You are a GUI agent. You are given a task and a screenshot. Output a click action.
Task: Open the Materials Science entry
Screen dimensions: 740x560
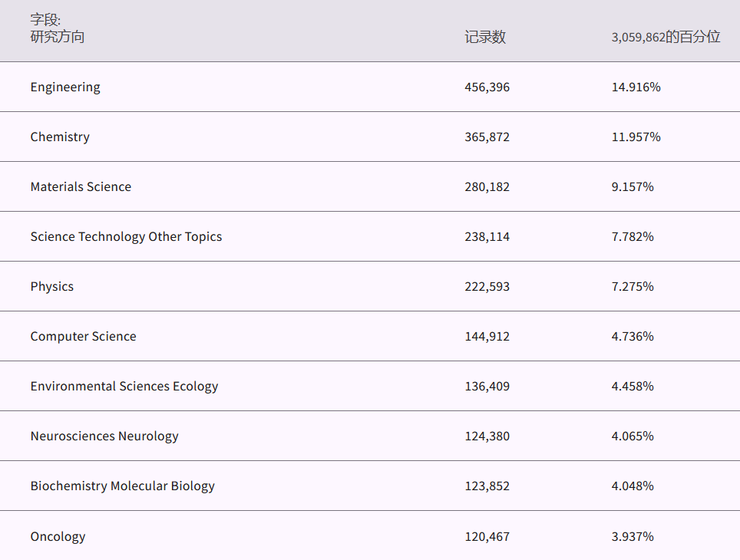tap(81, 186)
